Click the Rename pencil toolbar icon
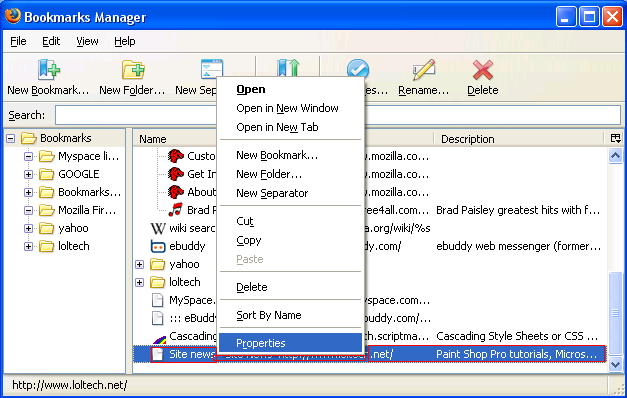Image resolution: width=627 pixels, height=398 pixels. (x=423, y=70)
